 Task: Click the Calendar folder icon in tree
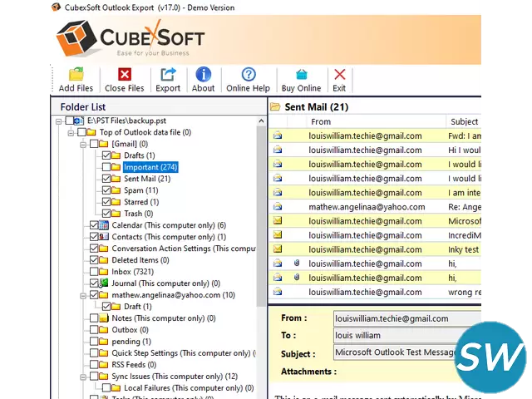[104, 225]
